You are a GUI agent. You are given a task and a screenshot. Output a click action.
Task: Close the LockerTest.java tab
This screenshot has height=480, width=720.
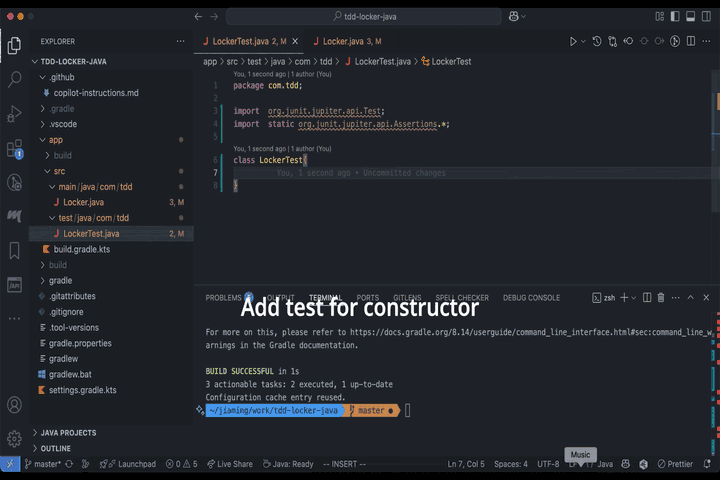(295, 41)
